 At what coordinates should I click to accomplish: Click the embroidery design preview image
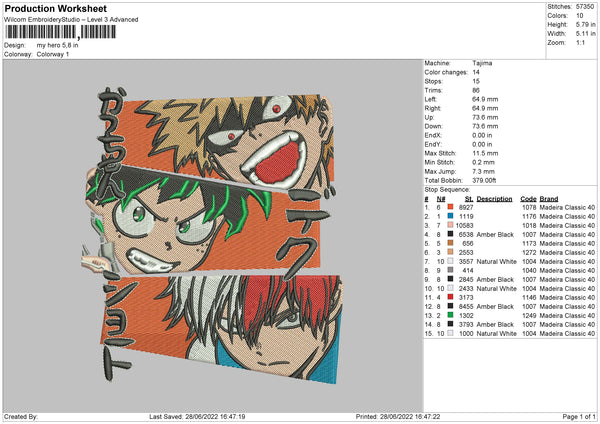(x=212, y=235)
